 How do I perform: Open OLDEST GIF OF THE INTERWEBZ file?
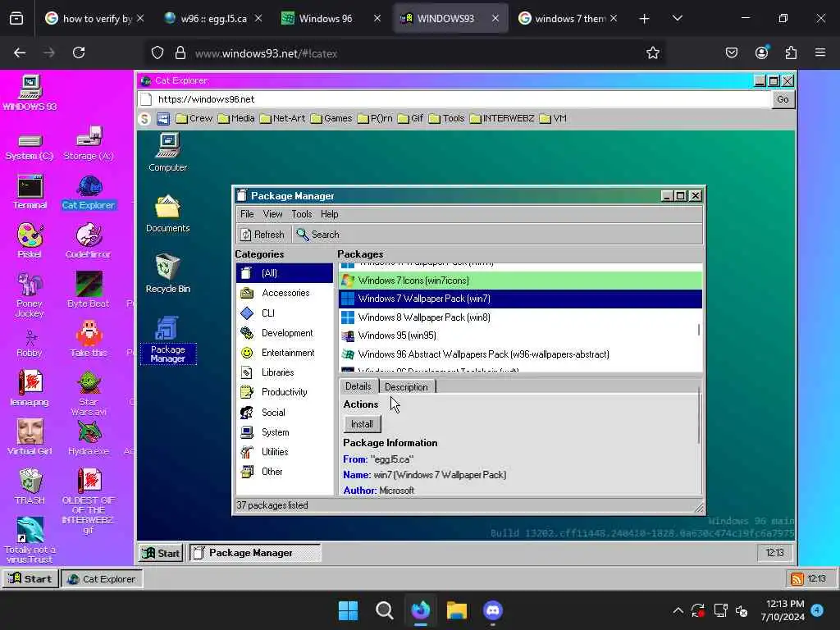point(89,501)
